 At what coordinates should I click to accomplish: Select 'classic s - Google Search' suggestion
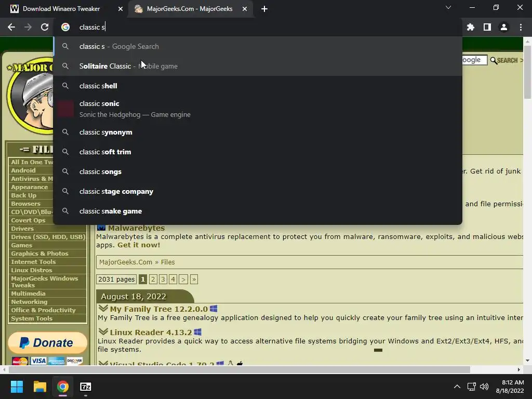pyautogui.click(x=258, y=46)
